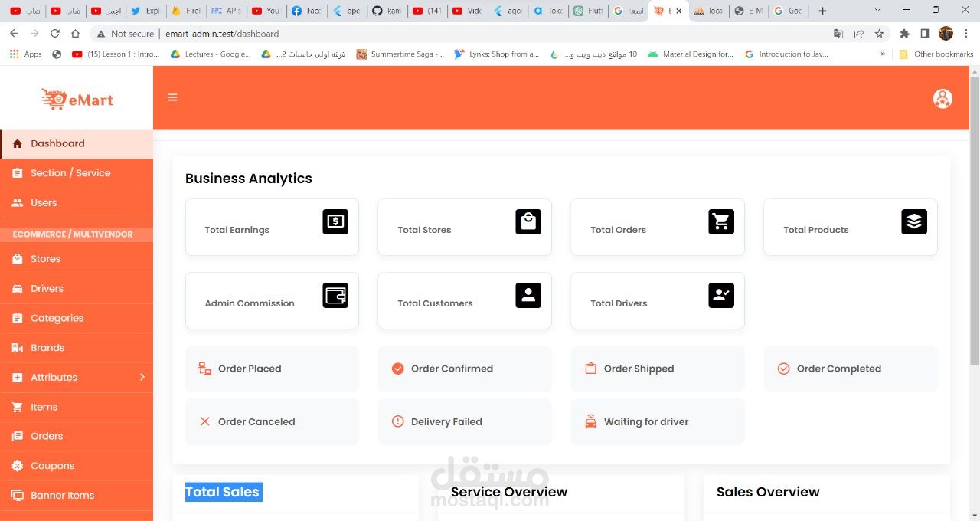Open a new browser tab
The height and width of the screenshot is (521, 980).
822,11
